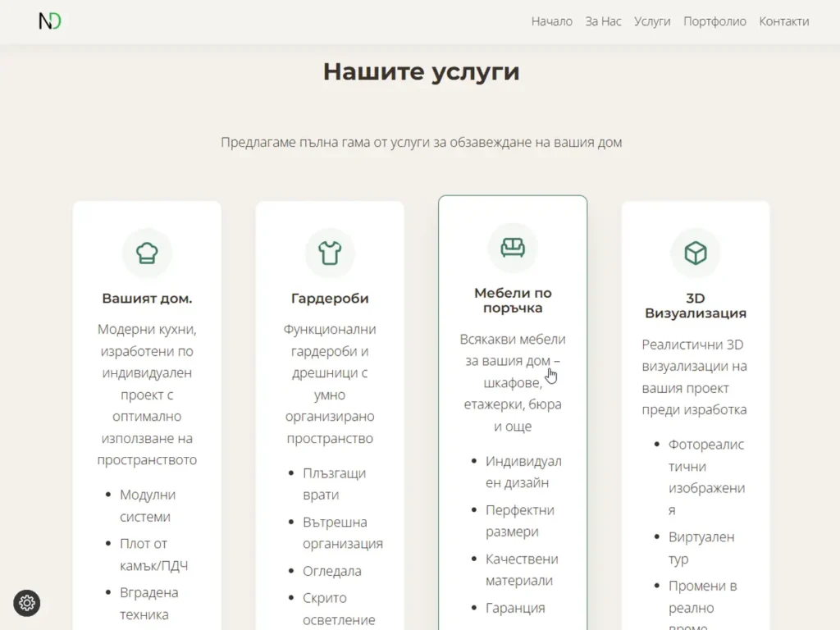Screen dimensions: 840x630
Task: Click the Виртуален тур list item
Action: 701,548
